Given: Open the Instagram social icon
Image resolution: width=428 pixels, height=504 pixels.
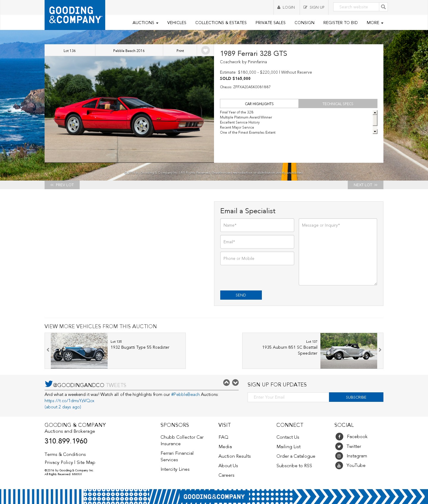Looking at the screenshot, I should click(x=339, y=456).
